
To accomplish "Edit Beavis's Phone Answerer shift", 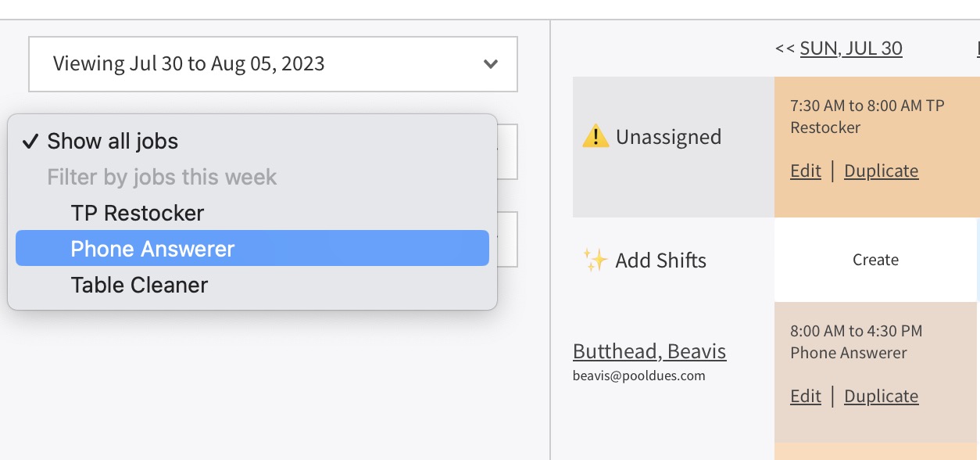I will [x=806, y=397].
